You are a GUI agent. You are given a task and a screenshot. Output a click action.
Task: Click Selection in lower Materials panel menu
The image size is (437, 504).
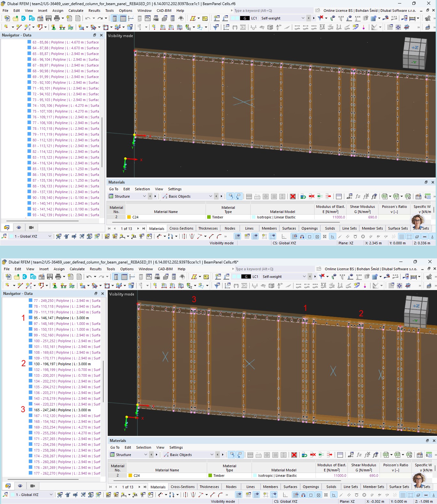tap(144, 447)
